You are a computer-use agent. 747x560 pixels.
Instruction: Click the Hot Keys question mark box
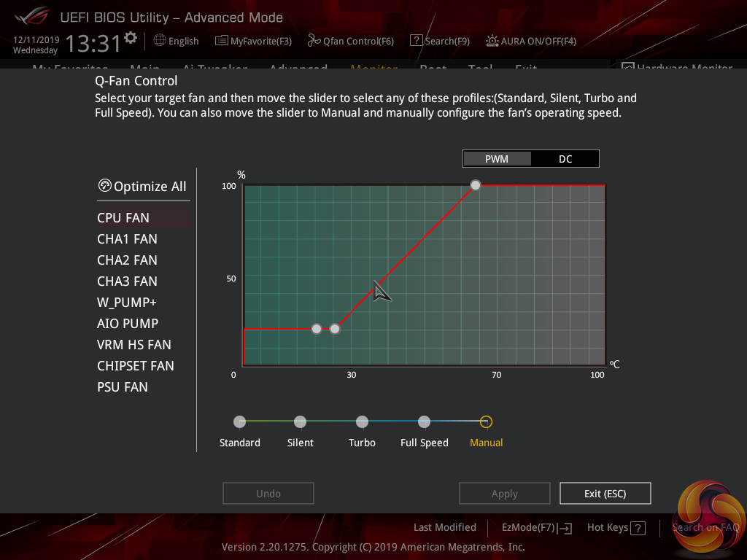click(x=638, y=528)
